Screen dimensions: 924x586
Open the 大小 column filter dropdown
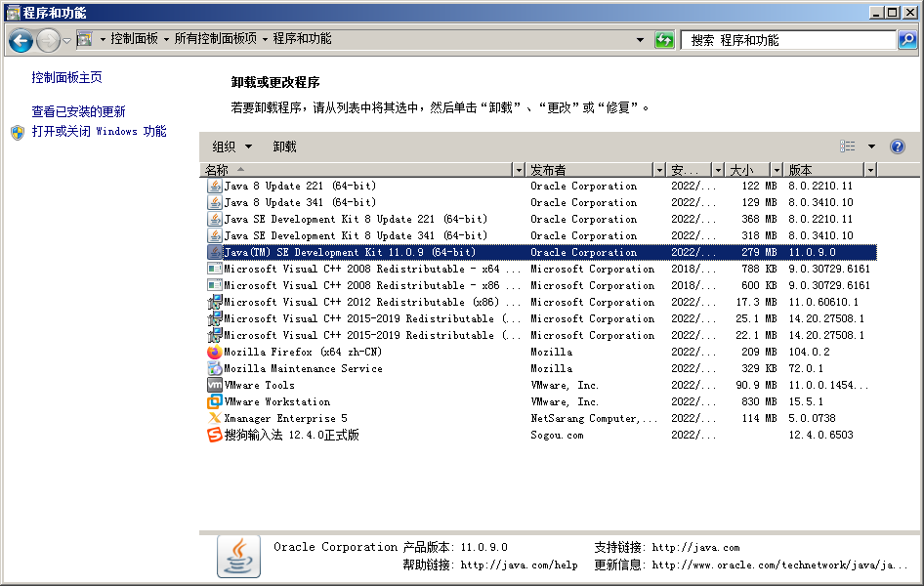(x=777, y=170)
